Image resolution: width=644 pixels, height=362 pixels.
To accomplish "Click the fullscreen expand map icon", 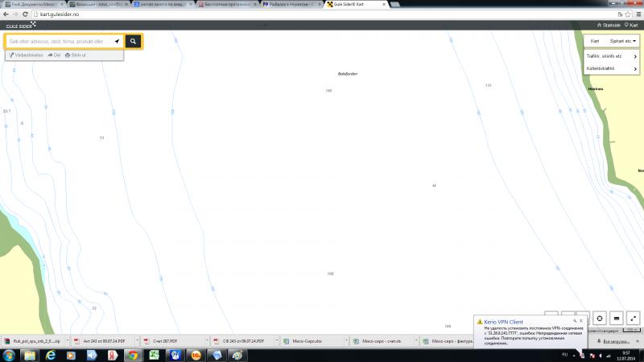I will (x=633, y=319).
